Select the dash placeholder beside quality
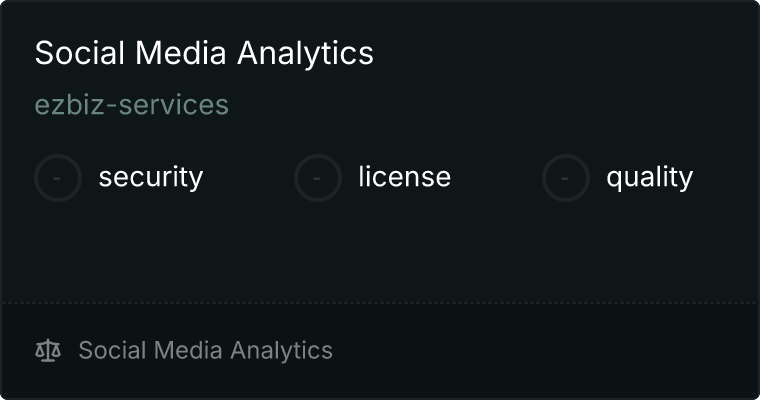The image size is (760, 400). pyautogui.click(x=566, y=178)
